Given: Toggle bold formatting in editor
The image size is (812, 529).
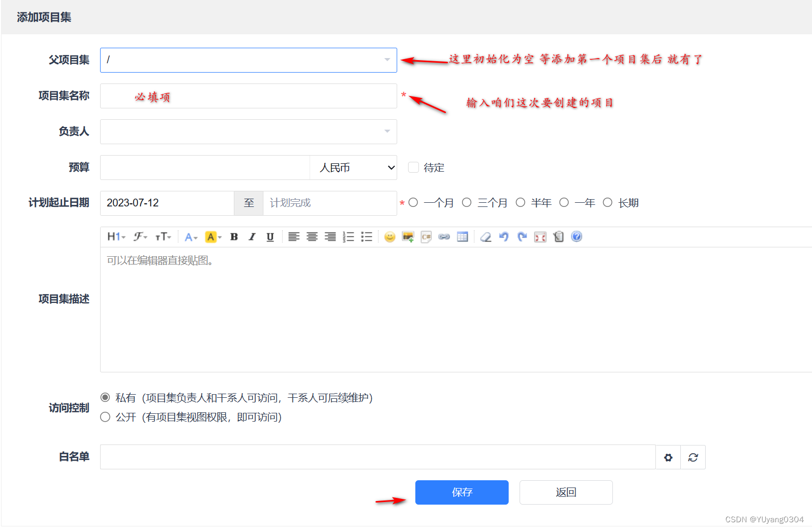Looking at the screenshot, I should pos(234,237).
